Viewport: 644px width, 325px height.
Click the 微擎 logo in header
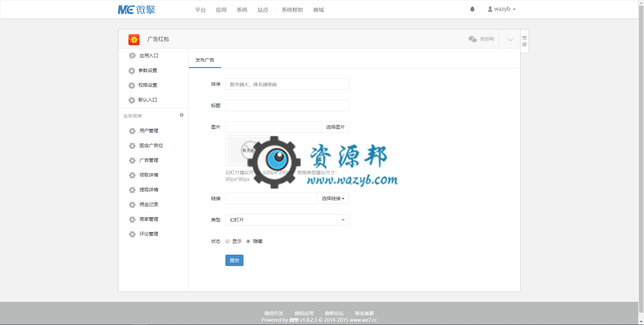pyautogui.click(x=137, y=10)
